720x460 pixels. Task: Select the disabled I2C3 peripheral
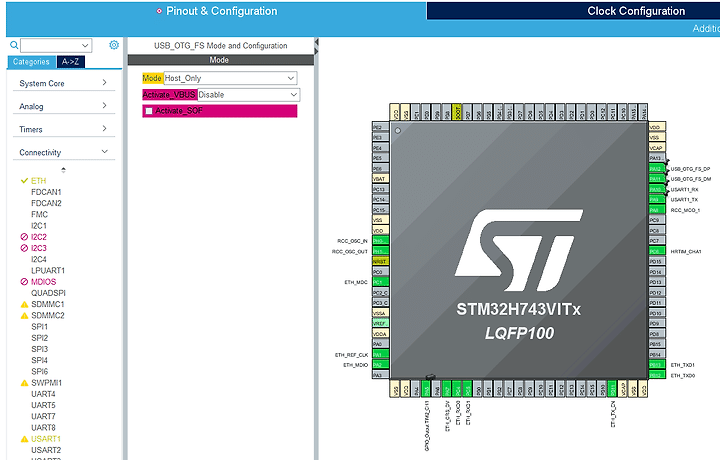[39, 248]
